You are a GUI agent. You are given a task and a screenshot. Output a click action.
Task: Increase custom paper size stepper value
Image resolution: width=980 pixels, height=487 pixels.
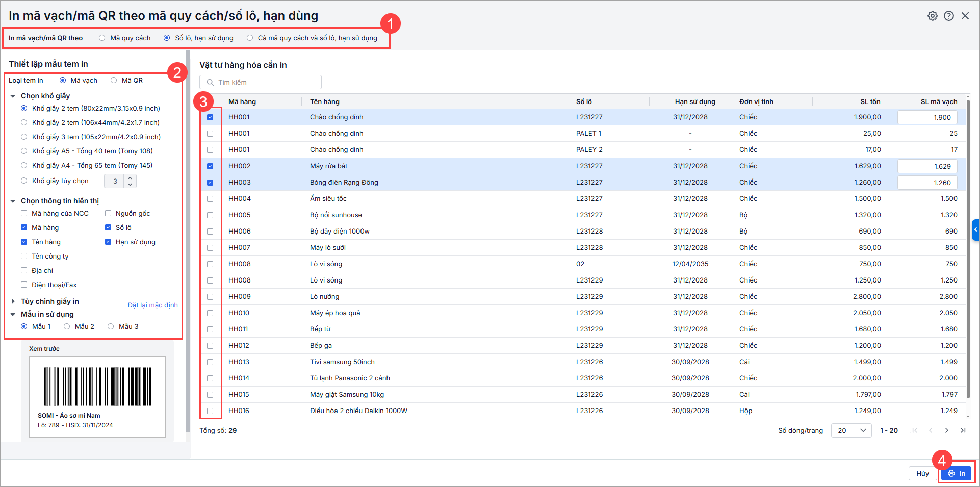point(130,177)
